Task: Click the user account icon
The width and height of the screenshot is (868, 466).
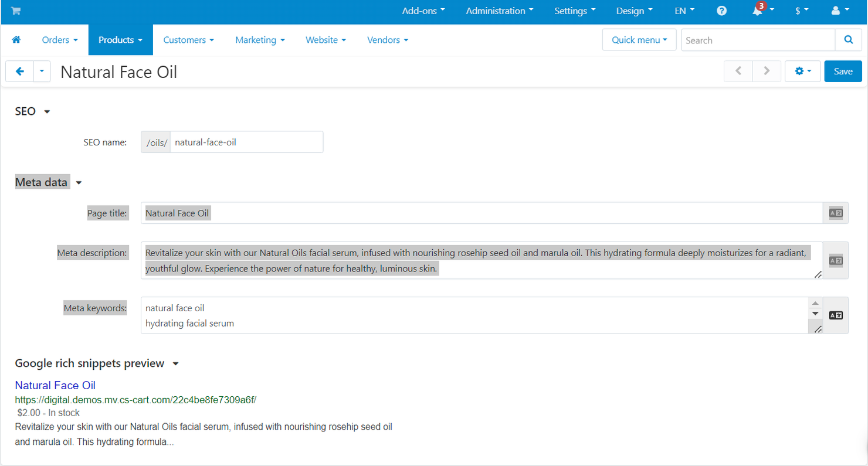Action: click(836, 11)
